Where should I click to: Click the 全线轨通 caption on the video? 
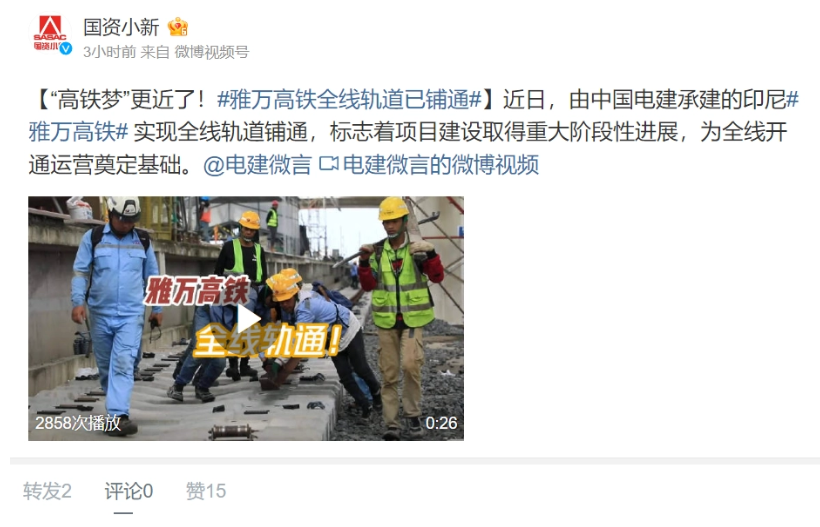pos(268,341)
